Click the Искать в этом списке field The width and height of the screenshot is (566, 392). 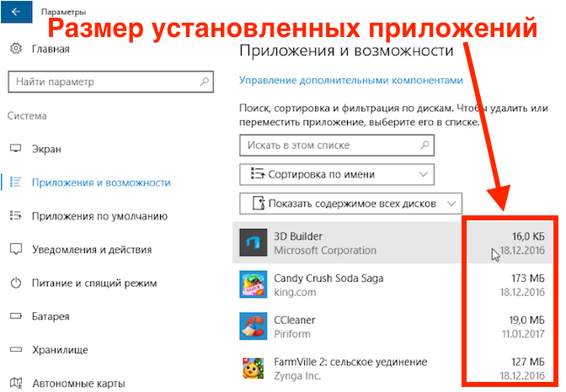pyautogui.click(x=337, y=146)
